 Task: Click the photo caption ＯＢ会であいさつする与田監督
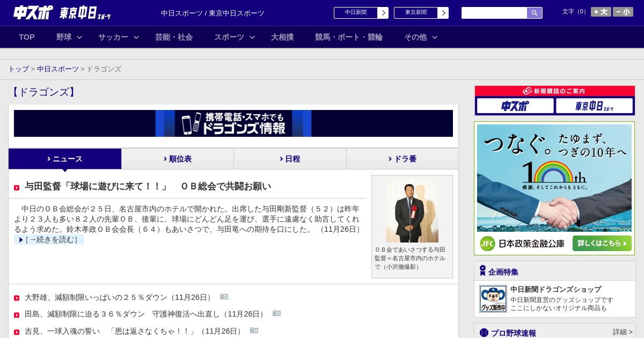point(411,258)
